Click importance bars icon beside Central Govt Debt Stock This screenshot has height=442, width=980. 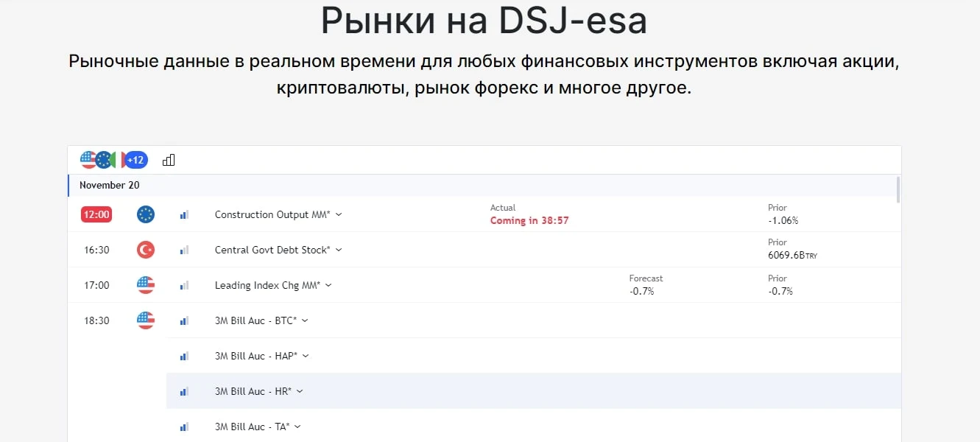pyautogui.click(x=184, y=250)
